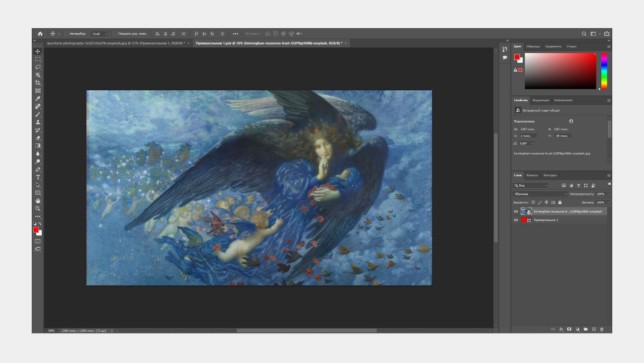Viewport: 644px width, 363px height.
Task: Open the Edit Toolbar three-dots button
Action: 38,216
